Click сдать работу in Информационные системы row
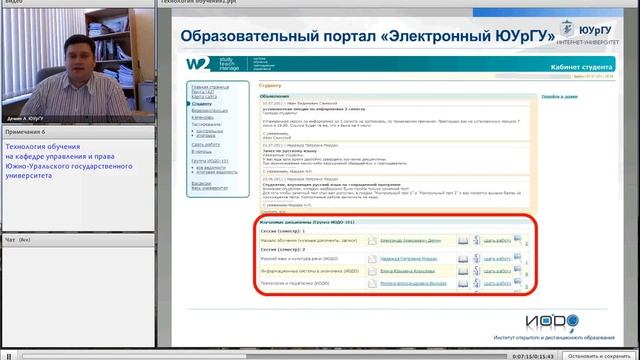 [497, 271]
